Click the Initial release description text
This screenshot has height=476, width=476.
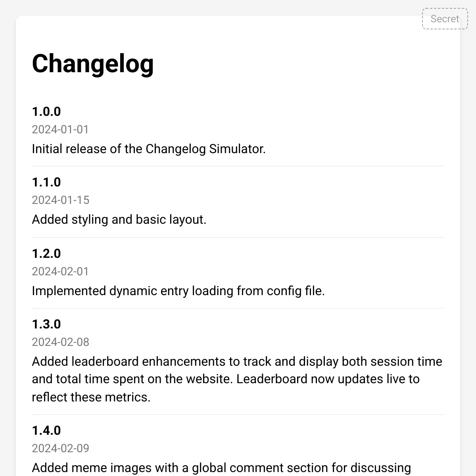point(149,149)
